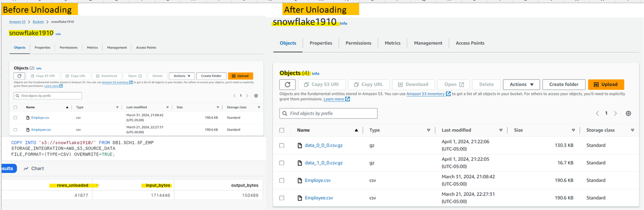Go to next page in Before Unloading panel

pos(247,95)
